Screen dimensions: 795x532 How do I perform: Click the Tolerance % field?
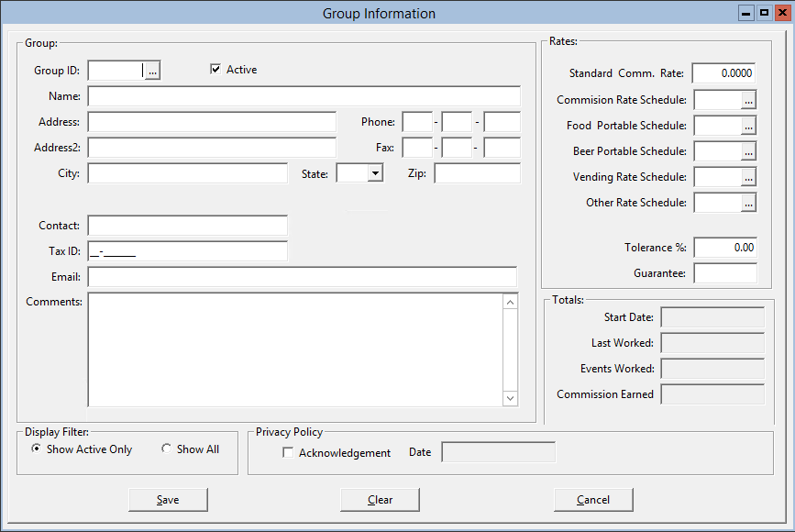(724, 248)
